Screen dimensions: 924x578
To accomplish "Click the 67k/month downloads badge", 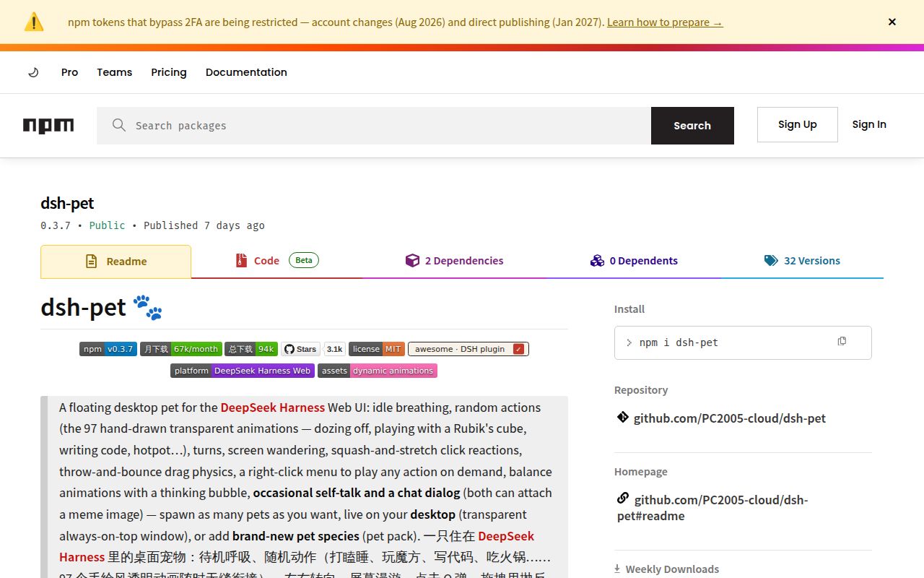I will [x=180, y=349].
